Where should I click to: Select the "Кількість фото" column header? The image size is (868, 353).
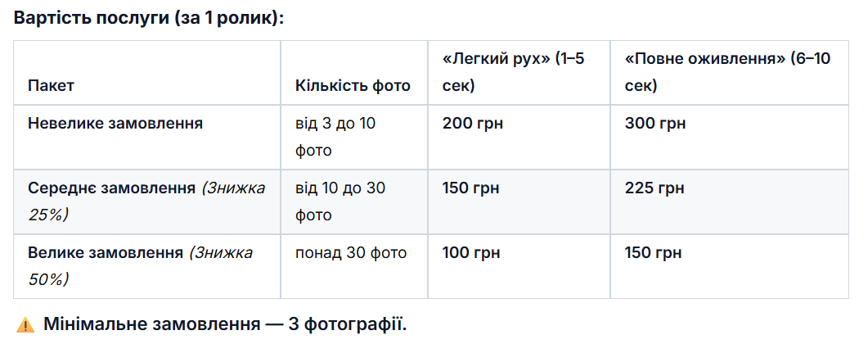click(353, 85)
